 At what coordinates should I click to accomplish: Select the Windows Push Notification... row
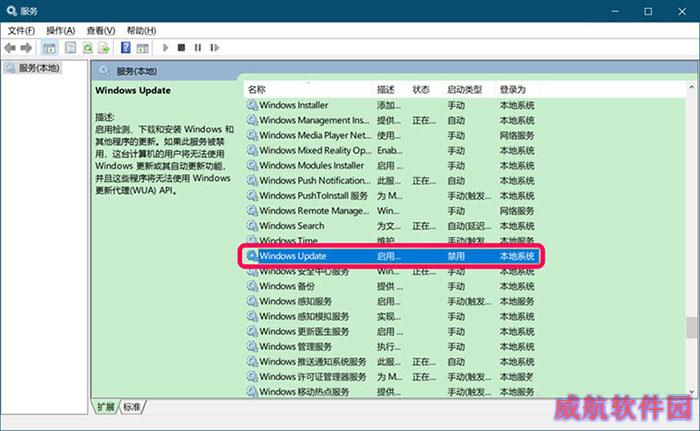pos(391,180)
